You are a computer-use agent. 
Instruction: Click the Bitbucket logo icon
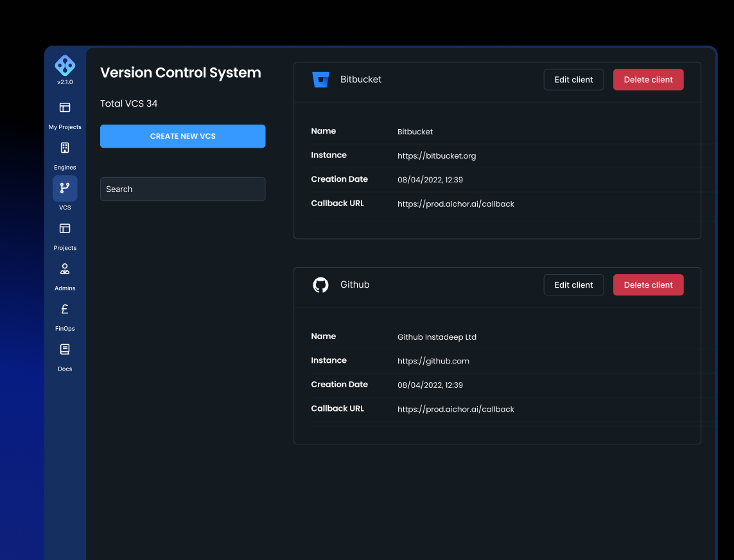320,80
